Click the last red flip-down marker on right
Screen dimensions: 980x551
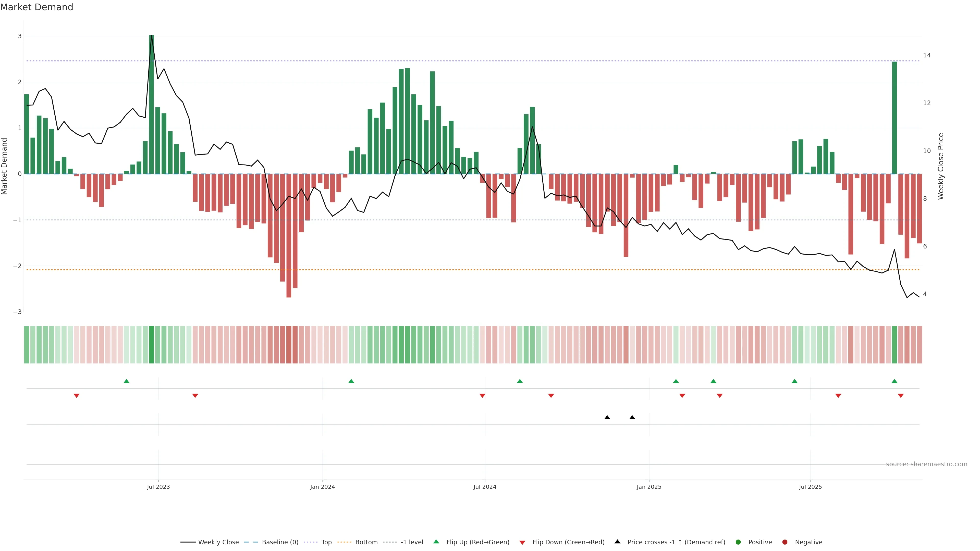[900, 396]
